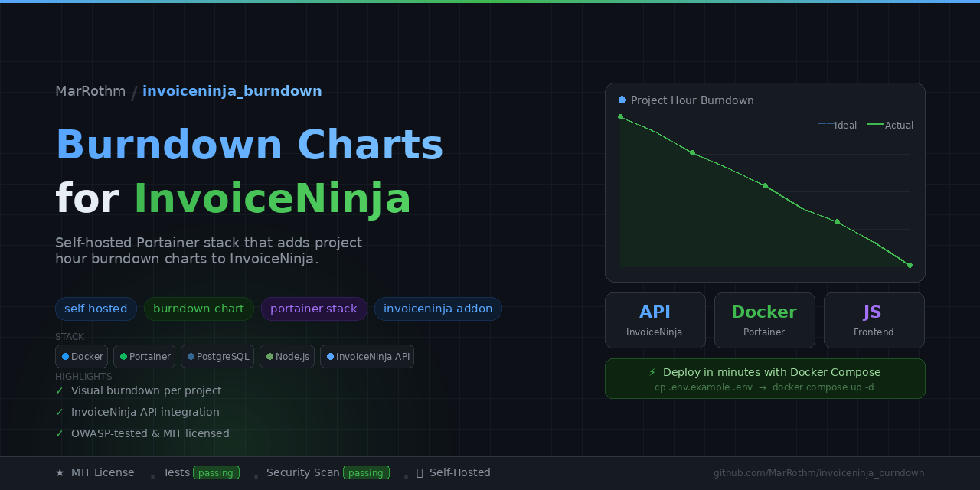
Task: Toggle the checkmark for Visual burndown per project
Action: pos(58,390)
